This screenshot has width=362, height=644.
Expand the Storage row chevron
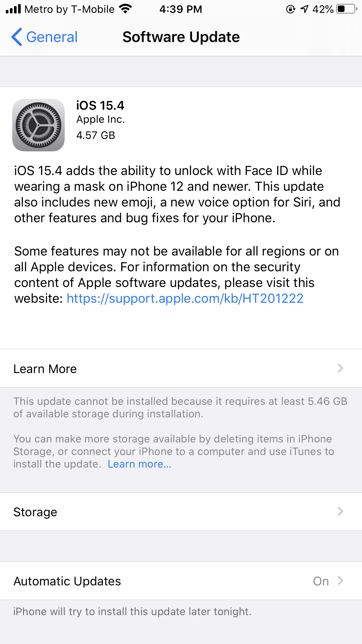tap(340, 511)
